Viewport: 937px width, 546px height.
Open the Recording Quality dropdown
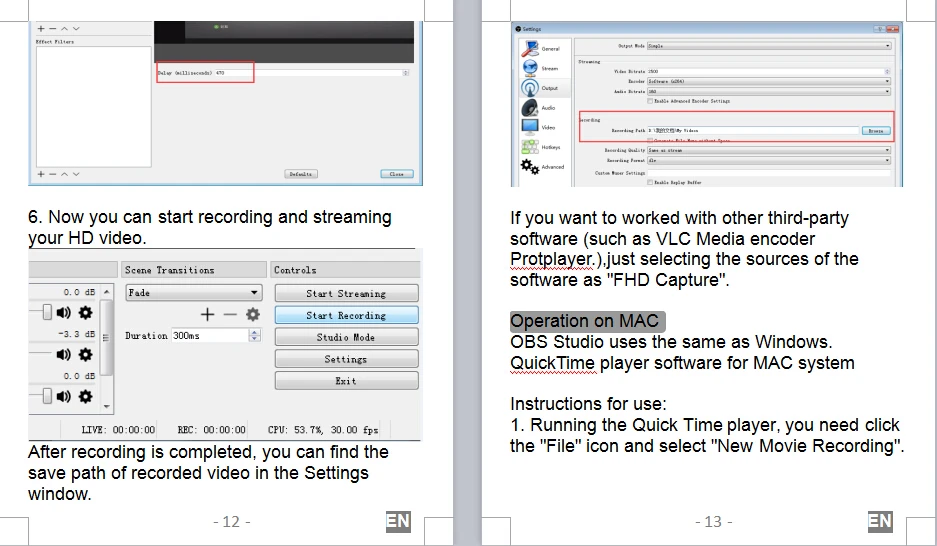pos(769,150)
